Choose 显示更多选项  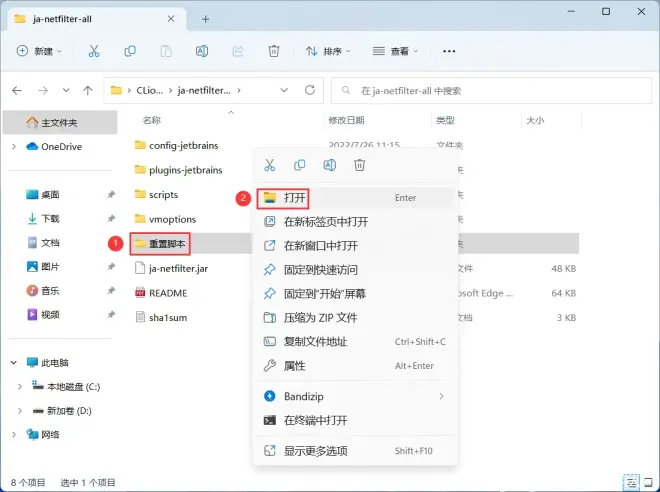356,451
